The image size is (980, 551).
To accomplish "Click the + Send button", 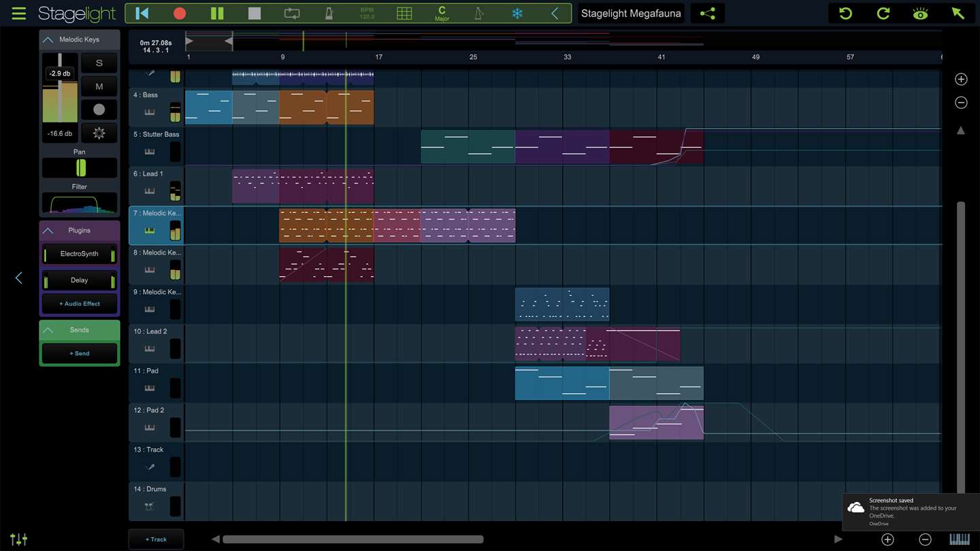I will click(x=80, y=354).
